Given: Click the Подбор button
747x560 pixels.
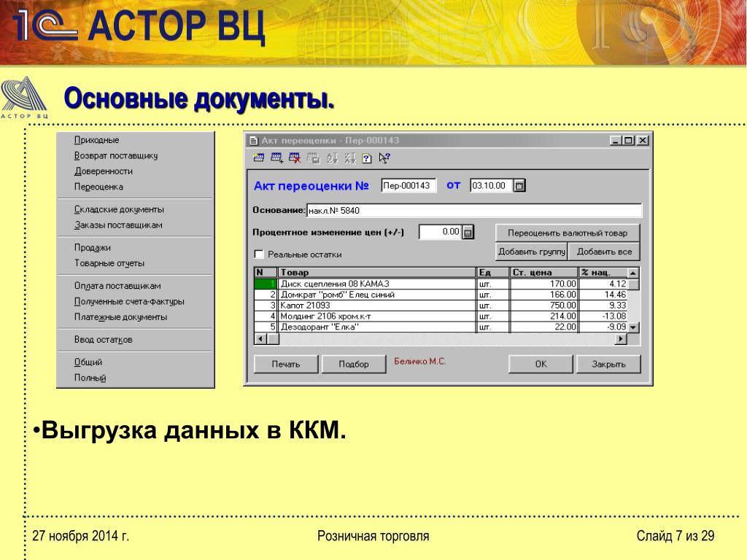Looking at the screenshot, I should pyautogui.click(x=354, y=364).
